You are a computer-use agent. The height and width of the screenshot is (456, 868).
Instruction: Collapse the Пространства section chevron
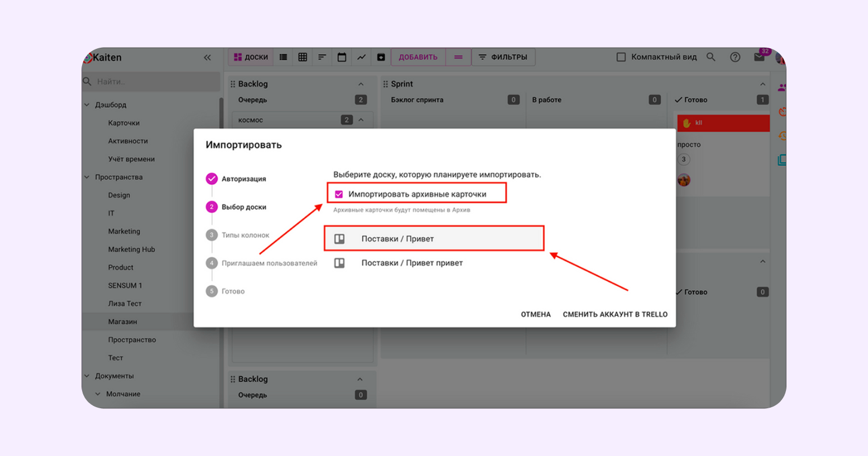pos(87,177)
